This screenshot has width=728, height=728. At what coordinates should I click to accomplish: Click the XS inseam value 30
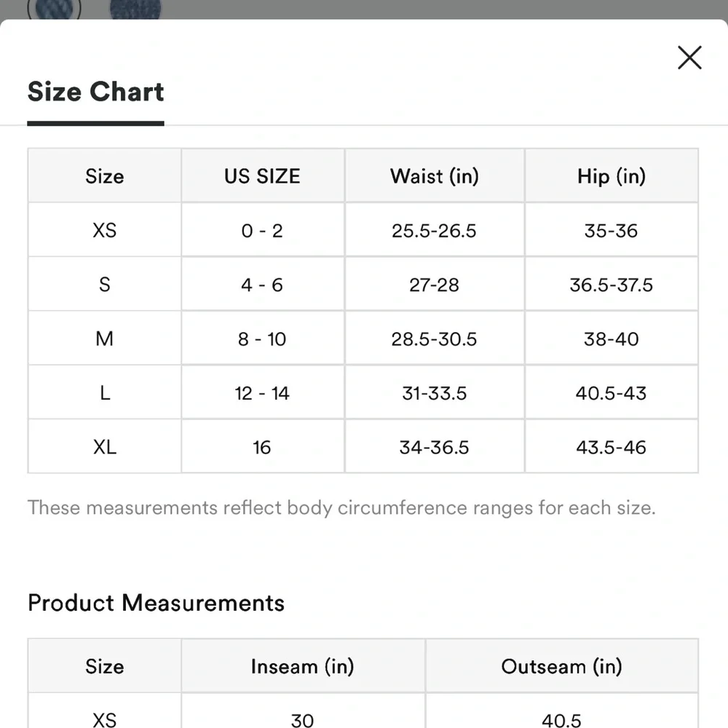[x=302, y=721]
